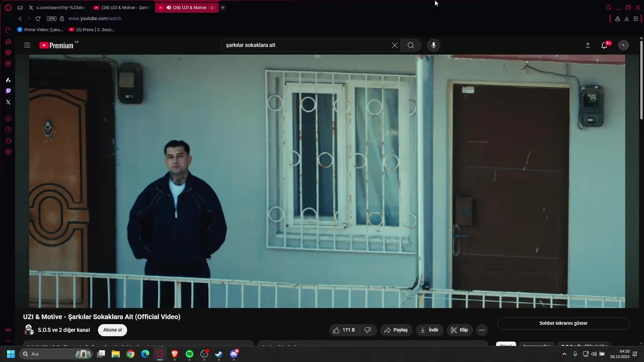Like the video (171 B)
Screen dimensions: 644x362
point(344,330)
